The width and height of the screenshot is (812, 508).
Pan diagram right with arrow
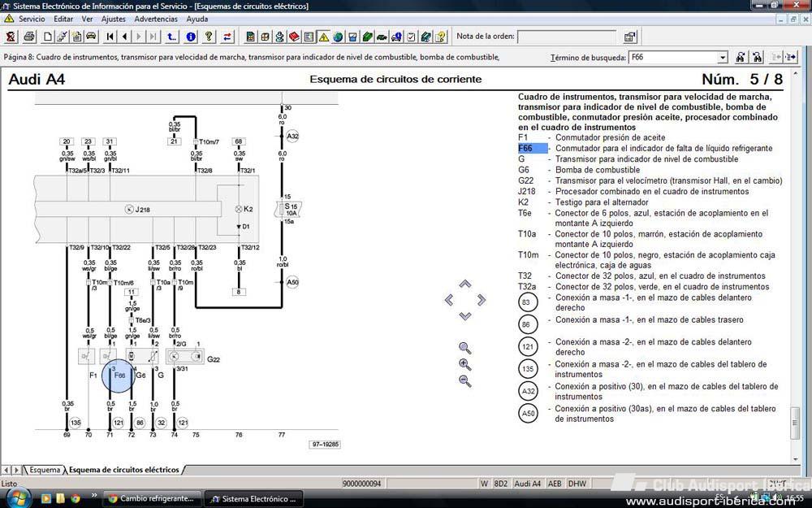[482, 300]
